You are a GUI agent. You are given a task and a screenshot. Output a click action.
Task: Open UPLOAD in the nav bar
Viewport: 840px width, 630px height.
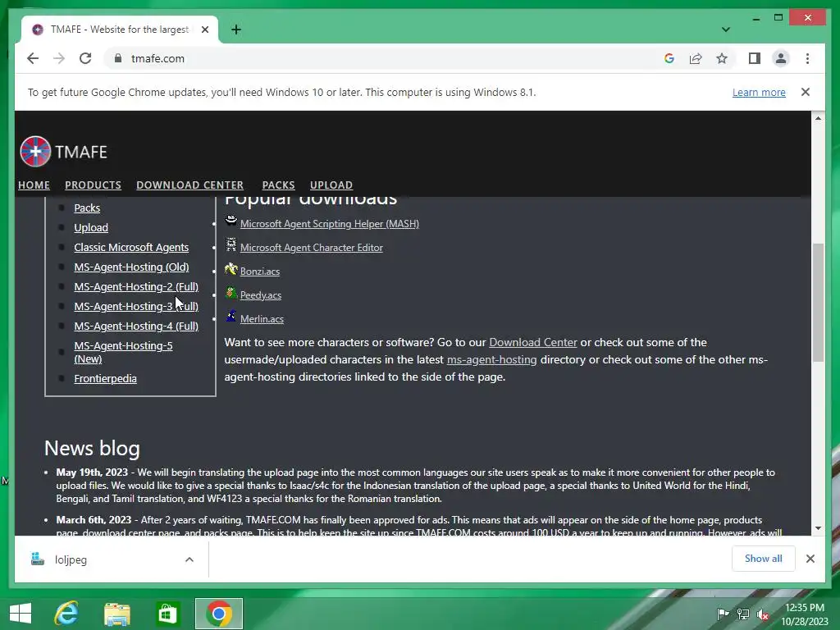(x=331, y=185)
